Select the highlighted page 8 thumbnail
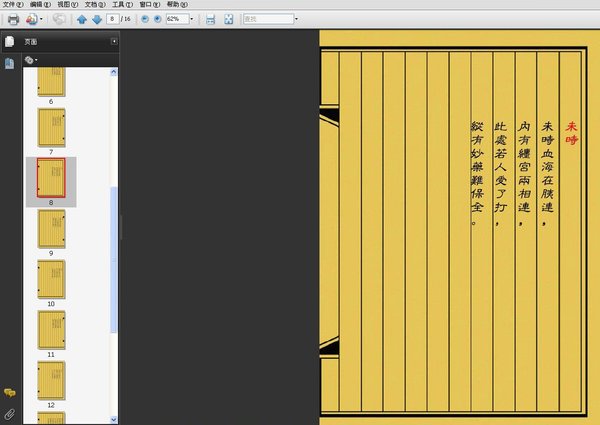The width and height of the screenshot is (600, 425). [51, 178]
